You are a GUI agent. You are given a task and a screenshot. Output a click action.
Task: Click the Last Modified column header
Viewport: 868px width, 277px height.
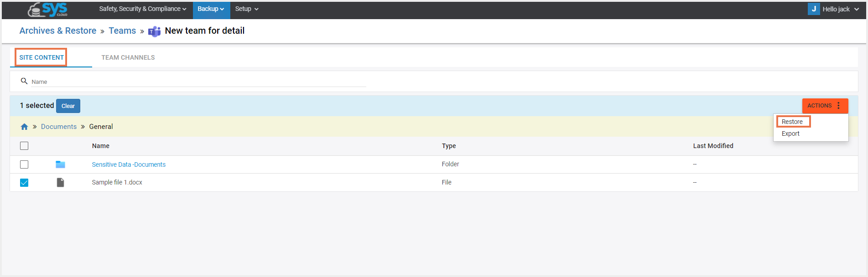coord(713,146)
